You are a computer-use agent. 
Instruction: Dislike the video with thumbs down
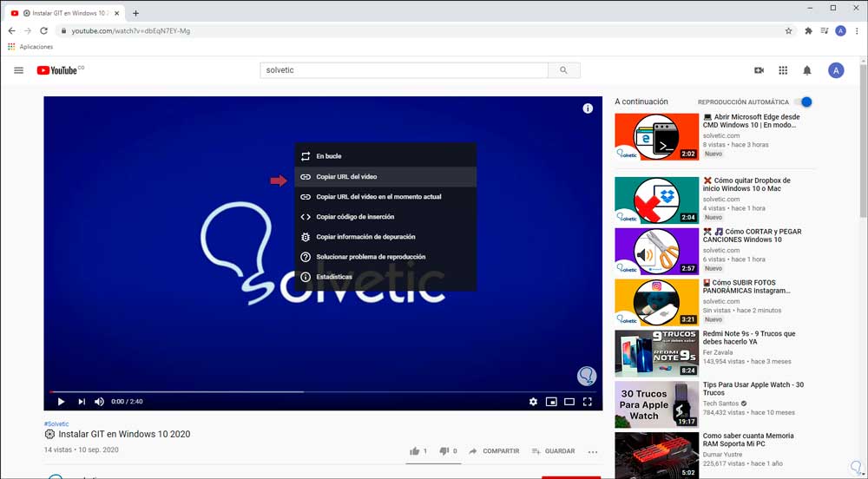[444, 451]
